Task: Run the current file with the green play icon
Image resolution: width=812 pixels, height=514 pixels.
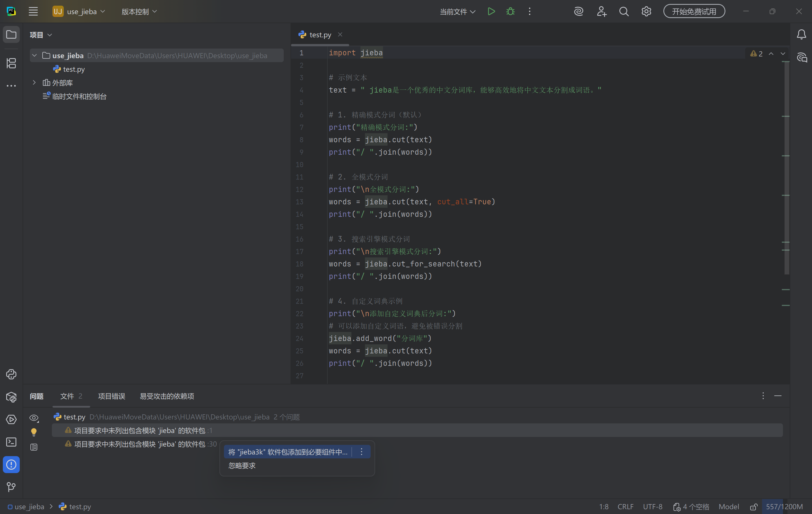Action: [x=491, y=12]
